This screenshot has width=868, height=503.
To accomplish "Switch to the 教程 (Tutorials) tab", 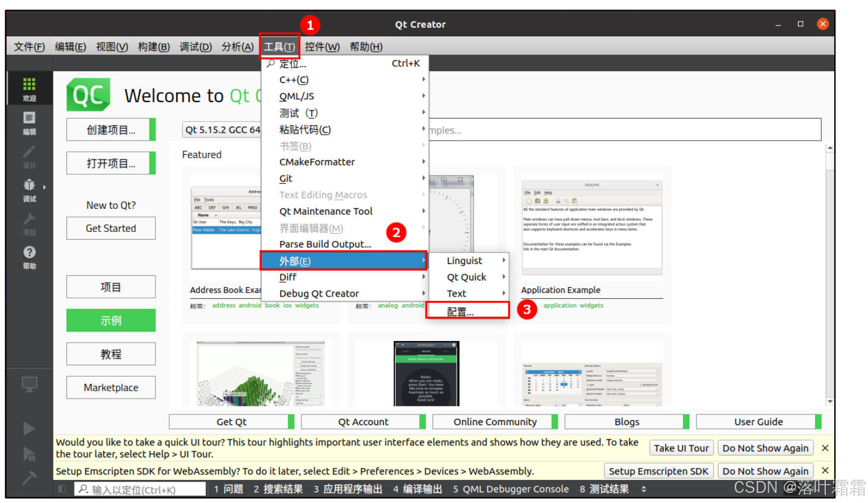I will click(x=111, y=354).
